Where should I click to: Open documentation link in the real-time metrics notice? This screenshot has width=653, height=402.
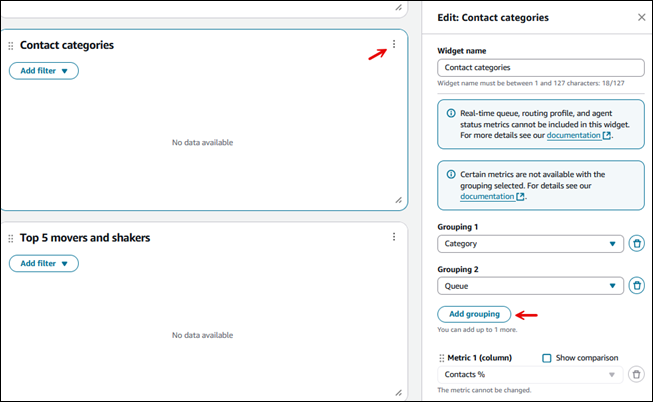[x=579, y=135]
